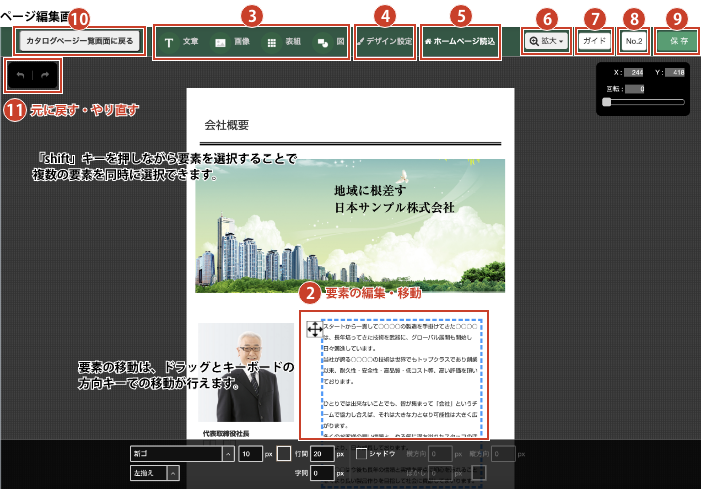Image resolution: width=701 pixels, height=489 pixels.
Task: Select the 文章 text tool
Action: (x=181, y=43)
